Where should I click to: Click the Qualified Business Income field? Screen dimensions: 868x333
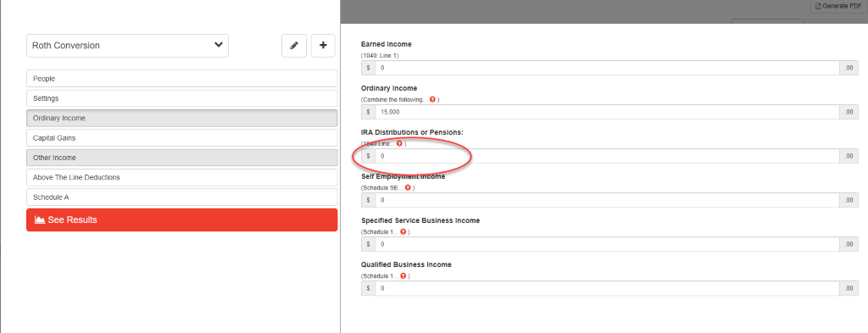pyautogui.click(x=608, y=288)
